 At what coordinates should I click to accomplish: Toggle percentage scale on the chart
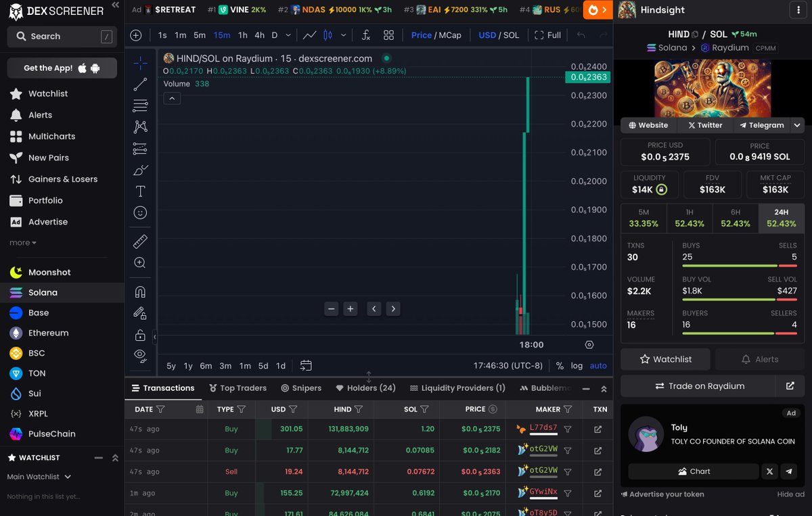(560, 365)
